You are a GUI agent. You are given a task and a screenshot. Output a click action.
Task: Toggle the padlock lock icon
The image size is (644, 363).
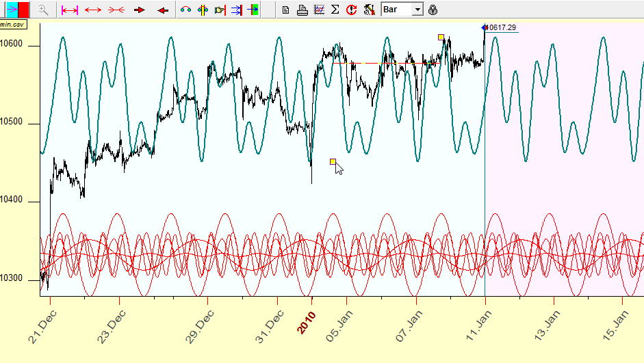click(x=433, y=10)
